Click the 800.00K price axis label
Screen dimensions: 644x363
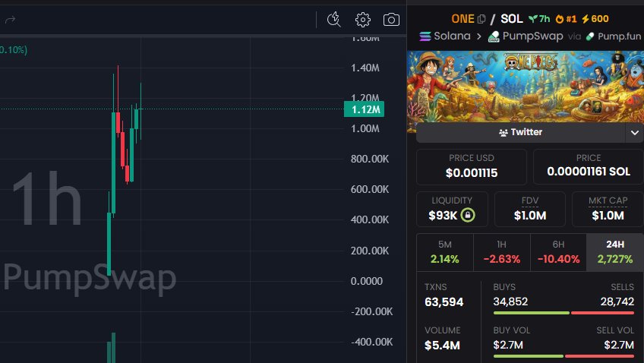pos(370,159)
